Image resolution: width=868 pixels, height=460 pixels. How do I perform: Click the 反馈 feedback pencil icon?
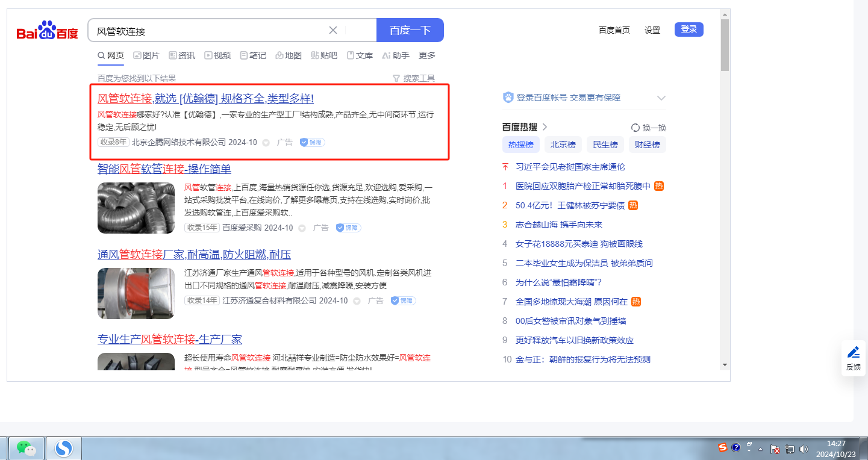pyautogui.click(x=853, y=352)
